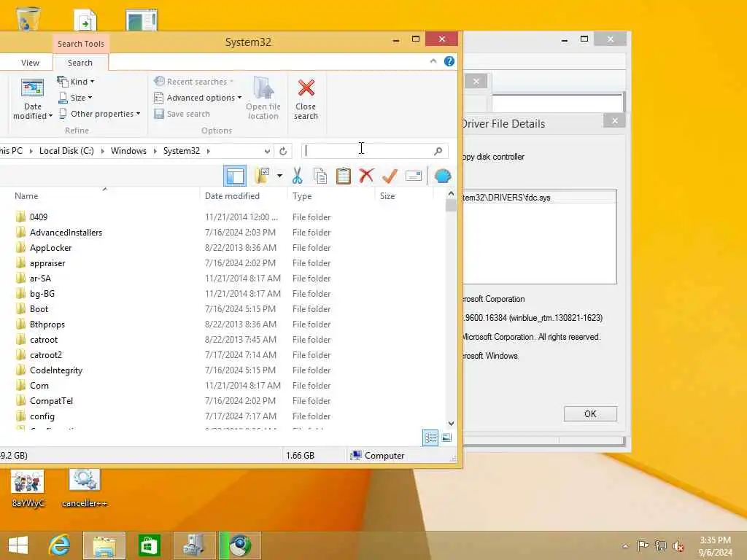Click the magnifier search icon

438,151
